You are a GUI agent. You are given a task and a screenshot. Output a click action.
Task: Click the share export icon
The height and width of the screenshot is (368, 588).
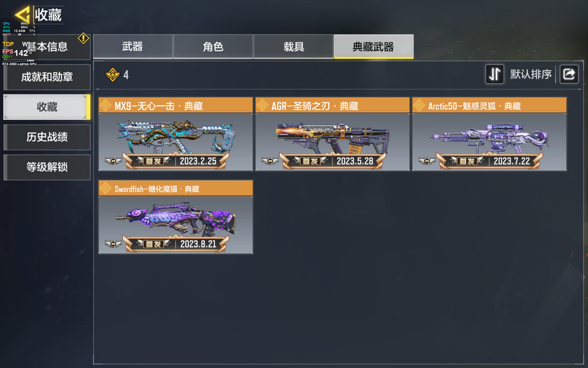(x=569, y=74)
